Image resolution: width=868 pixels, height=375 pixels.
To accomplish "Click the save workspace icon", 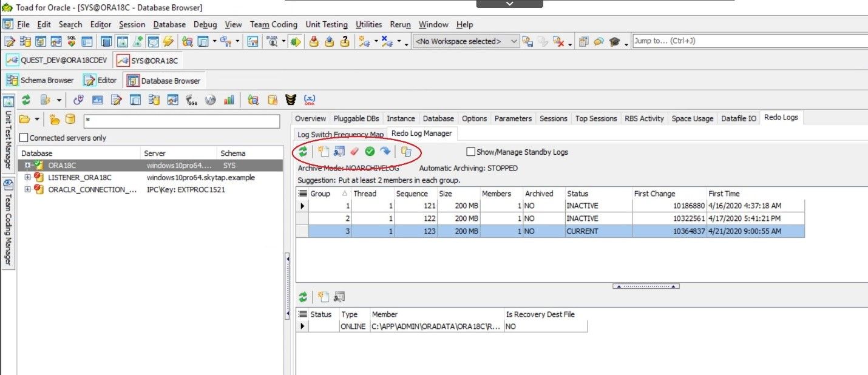I will tap(527, 41).
